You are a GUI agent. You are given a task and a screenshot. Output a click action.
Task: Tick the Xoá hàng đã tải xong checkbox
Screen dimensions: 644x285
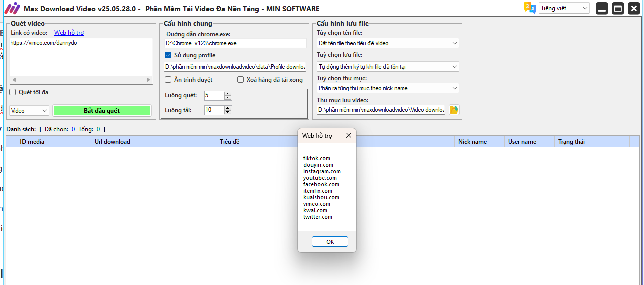[241, 80]
